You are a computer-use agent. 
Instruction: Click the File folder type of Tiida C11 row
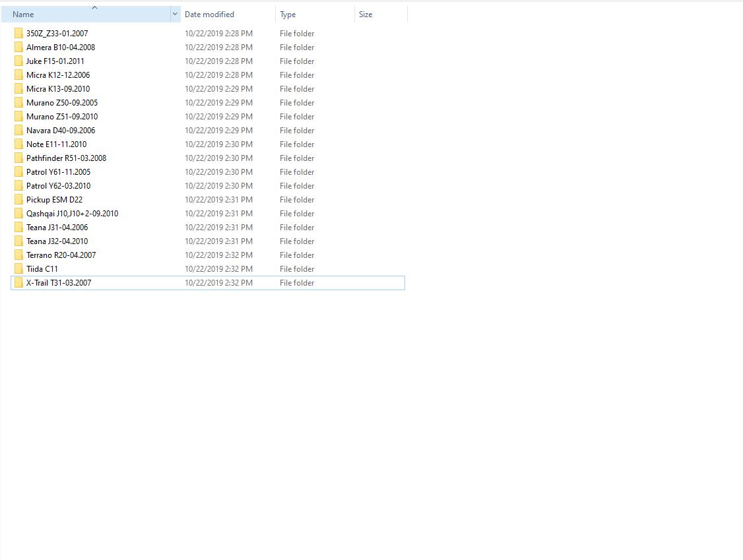pos(297,268)
